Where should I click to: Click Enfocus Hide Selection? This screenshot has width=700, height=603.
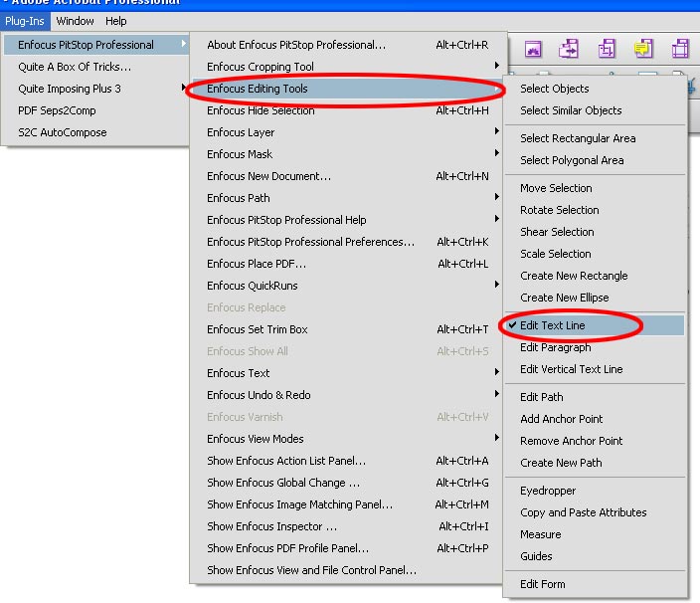(348, 110)
